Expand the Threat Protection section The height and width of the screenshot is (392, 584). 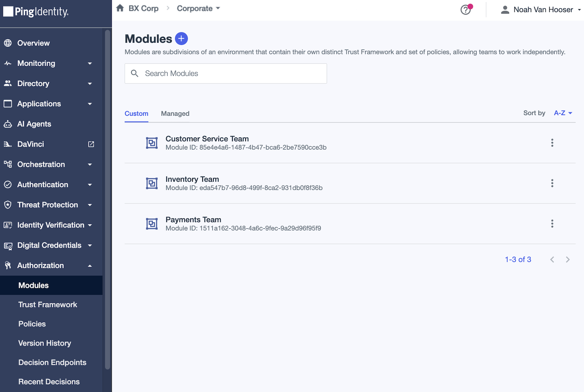pyautogui.click(x=51, y=205)
